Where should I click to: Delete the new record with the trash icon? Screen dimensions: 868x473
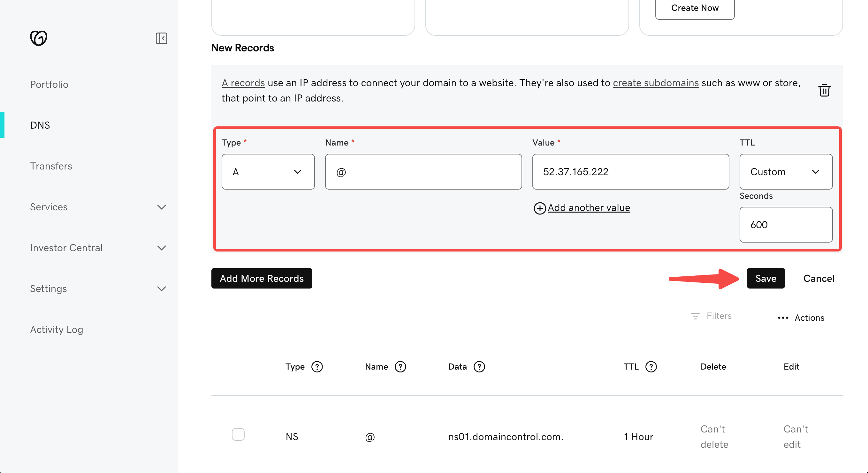pyautogui.click(x=824, y=90)
